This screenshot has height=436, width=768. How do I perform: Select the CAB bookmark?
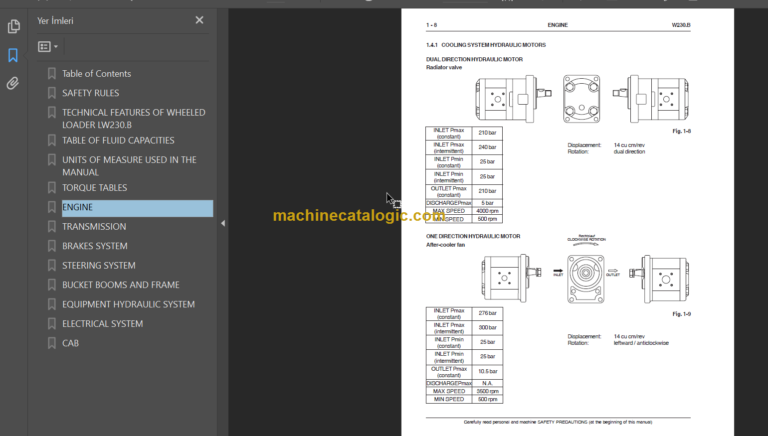coord(70,343)
